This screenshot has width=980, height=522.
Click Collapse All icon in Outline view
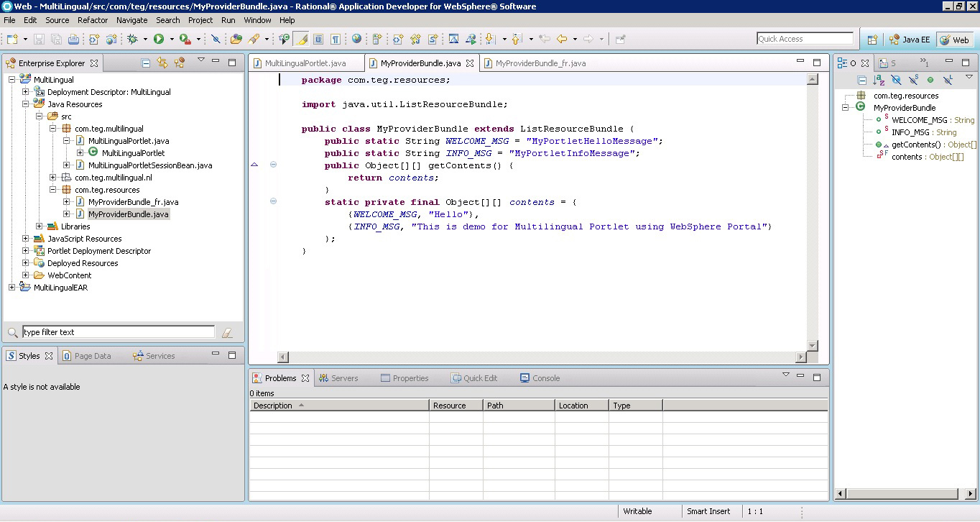coord(862,80)
